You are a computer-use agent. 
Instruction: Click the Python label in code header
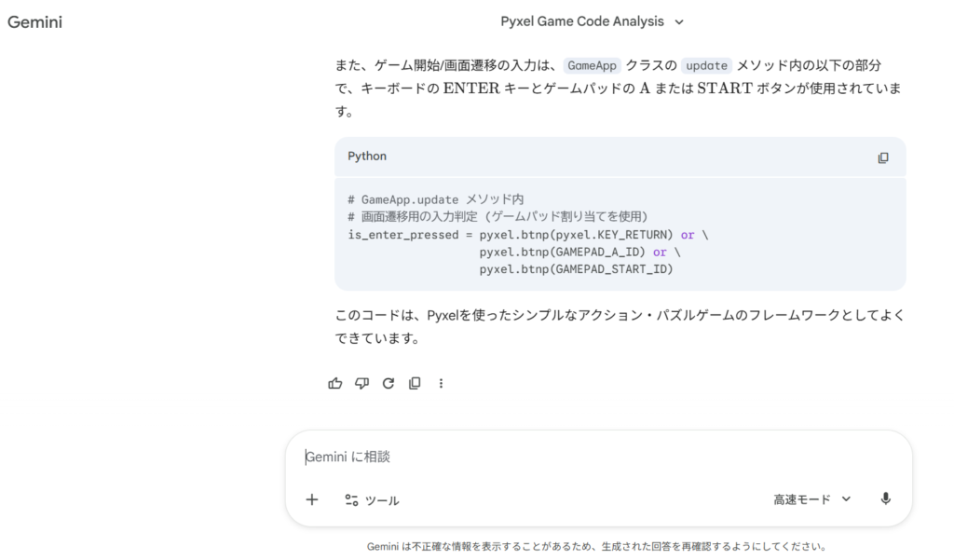coord(367,157)
